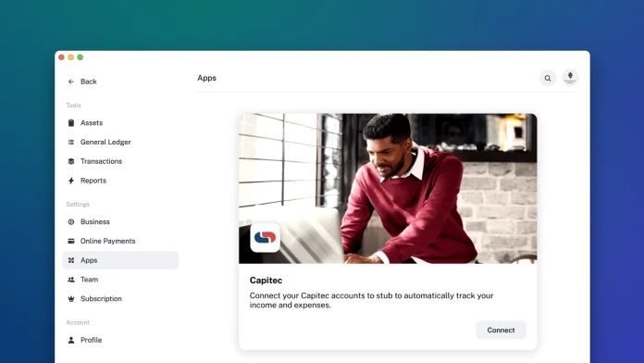Click the Account section label

tap(78, 322)
